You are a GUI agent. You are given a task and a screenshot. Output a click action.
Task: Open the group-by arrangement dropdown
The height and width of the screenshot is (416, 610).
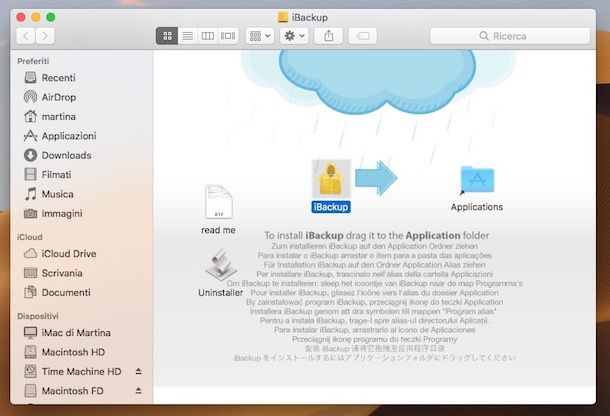tap(260, 36)
